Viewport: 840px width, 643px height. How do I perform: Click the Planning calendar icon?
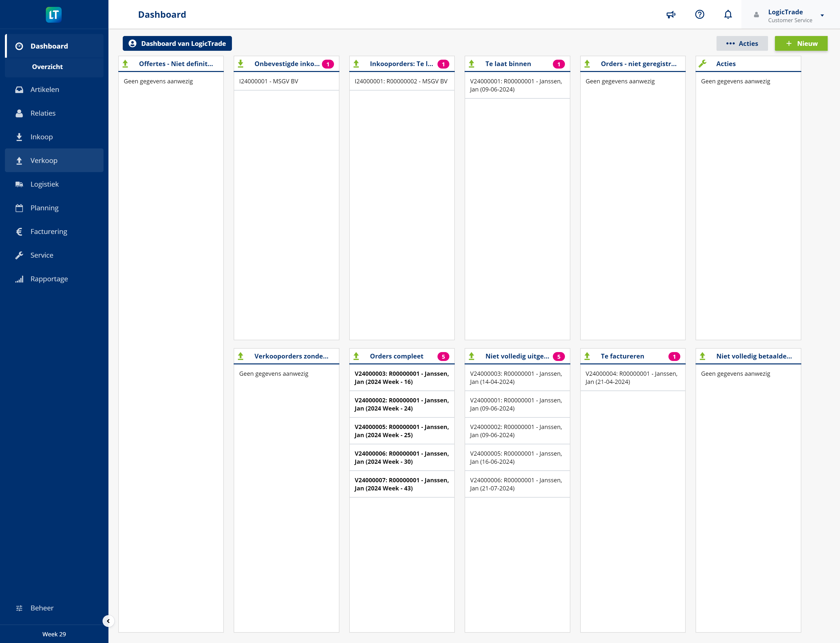click(x=19, y=208)
